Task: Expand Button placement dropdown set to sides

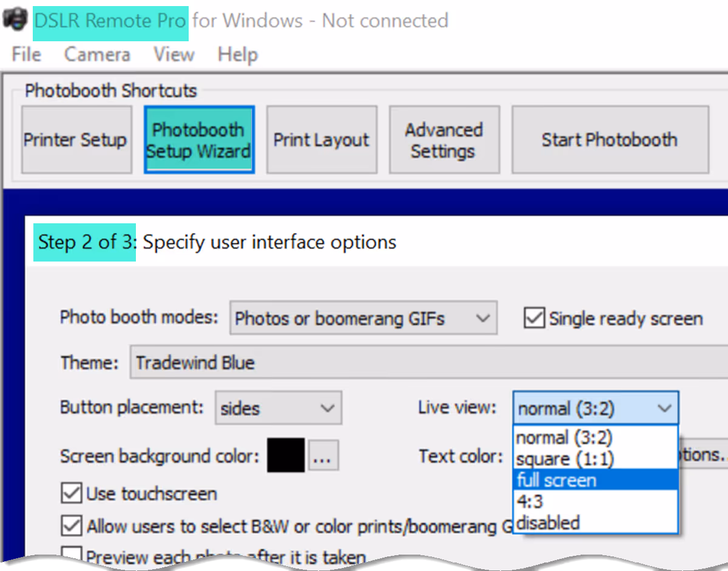Action: [x=278, y=408]
